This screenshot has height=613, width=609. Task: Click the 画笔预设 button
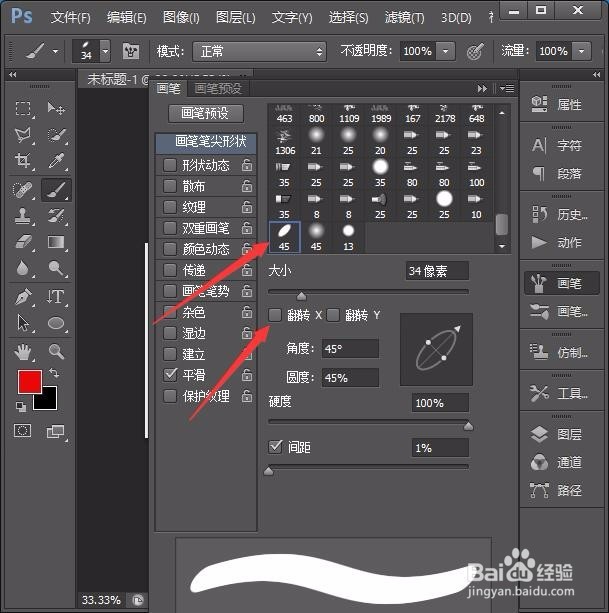point(206,113)
